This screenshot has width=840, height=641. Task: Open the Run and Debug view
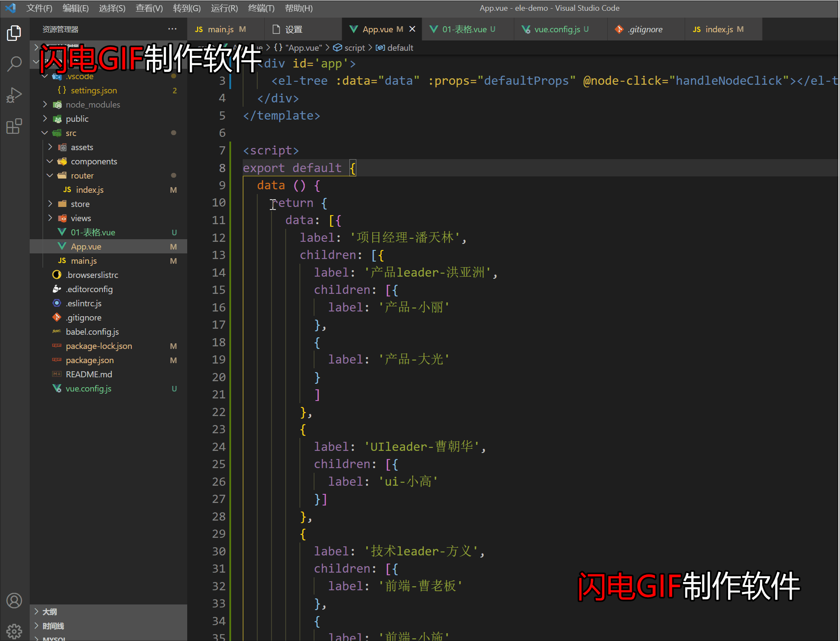pyautogui.click(x=14, y=95)
